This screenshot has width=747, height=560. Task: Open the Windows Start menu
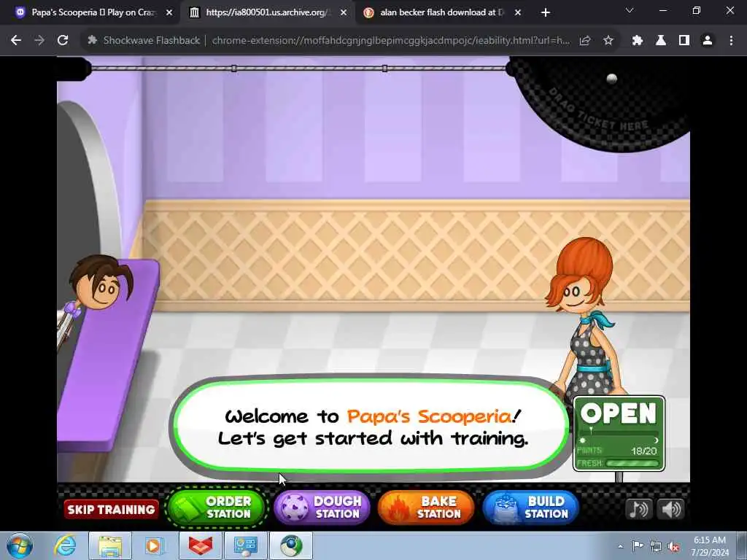click(20, 545)
